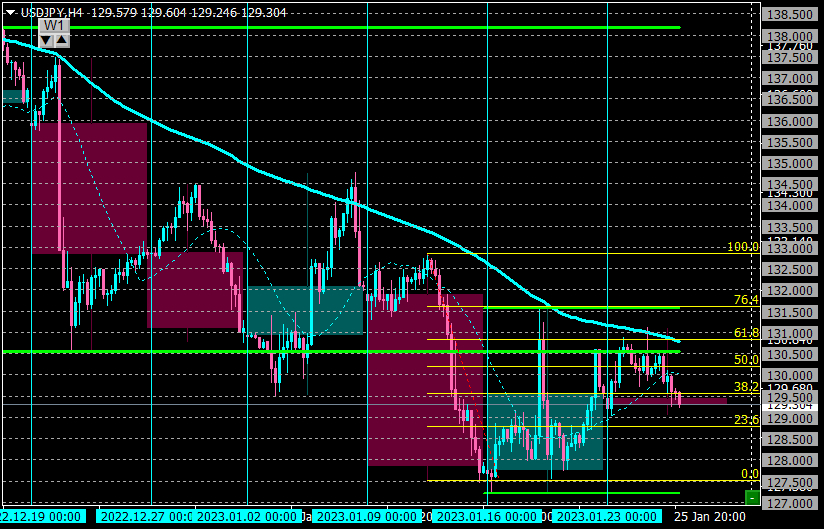824x529 pixels.
Task: Click the 23.6 Fibonacci level label
Action: click(x=746, y=420)
